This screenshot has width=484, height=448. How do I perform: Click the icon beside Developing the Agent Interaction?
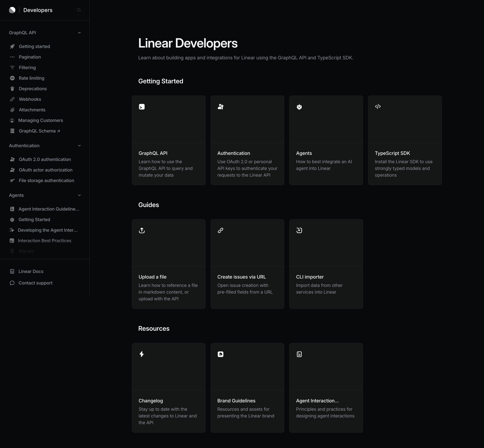(x=12, y=230)
